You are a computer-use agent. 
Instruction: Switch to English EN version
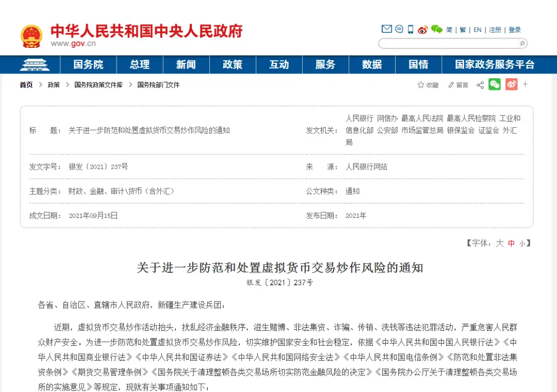(478, 30)
